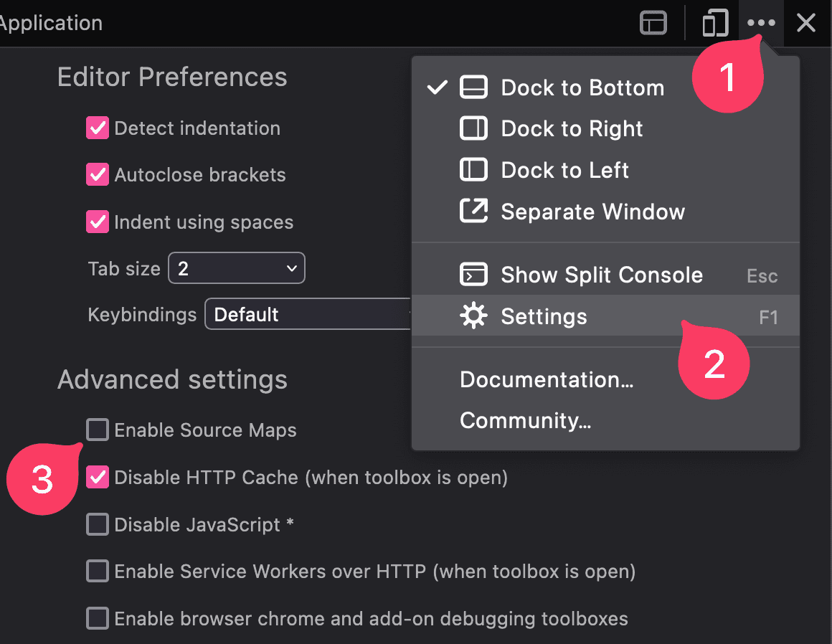Choose Settings from the open menu
Viewport: 832px width, 644px height.
pyautogui.click(x=543, y=316)
